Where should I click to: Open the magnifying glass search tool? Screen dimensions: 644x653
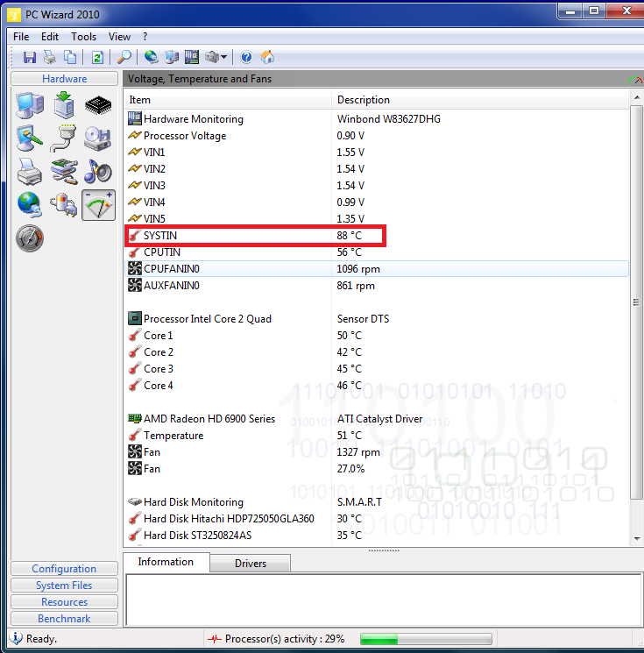pos(124,57)
